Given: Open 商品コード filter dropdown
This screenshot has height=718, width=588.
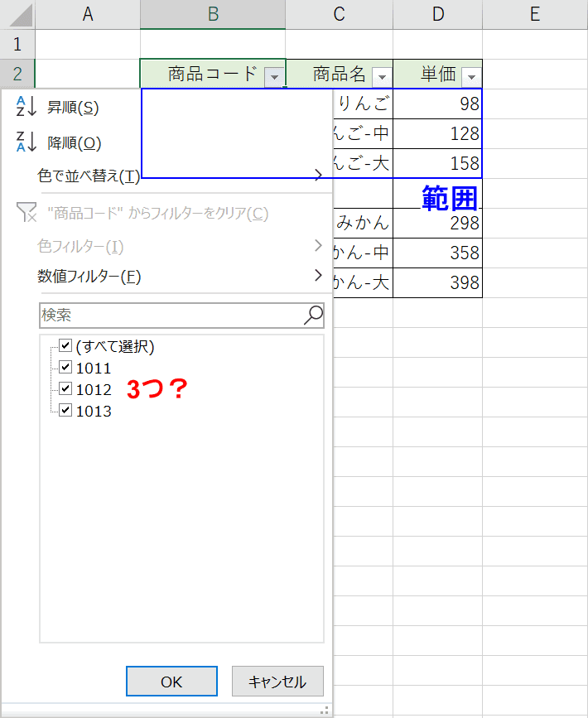Looking at the screenshot, I should click(274, 77).
